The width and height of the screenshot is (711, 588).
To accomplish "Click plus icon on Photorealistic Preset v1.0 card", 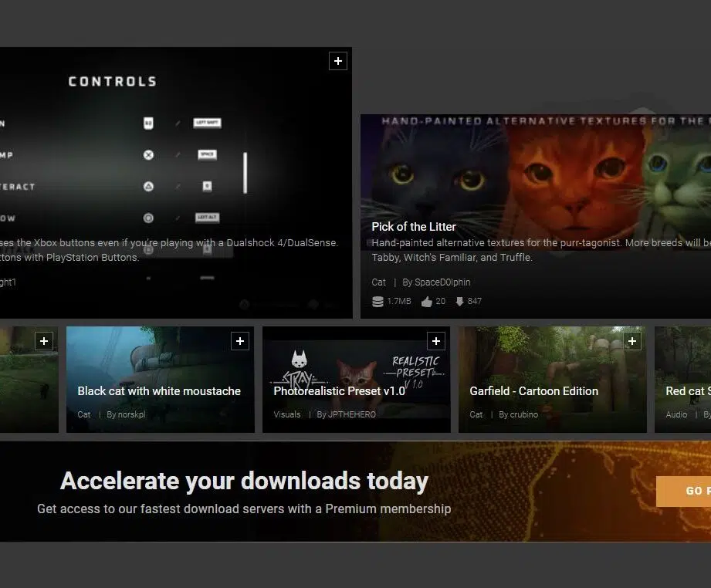I will (436, 341).
